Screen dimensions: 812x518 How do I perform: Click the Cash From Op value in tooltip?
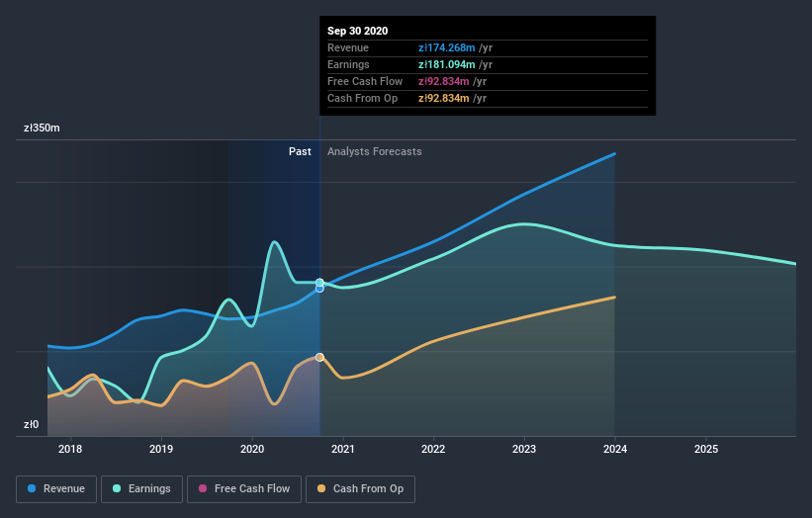(444, 98)
